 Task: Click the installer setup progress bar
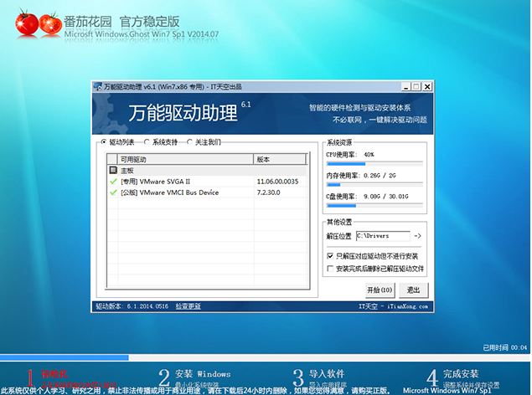click(x=265, y=357)
